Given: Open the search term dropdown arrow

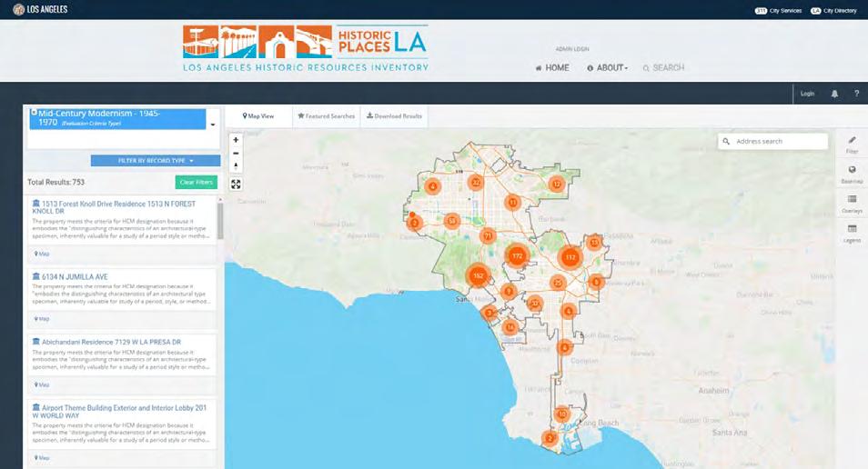Looking at the screenshot, I should pyautogui.click(x=213, y=125).
